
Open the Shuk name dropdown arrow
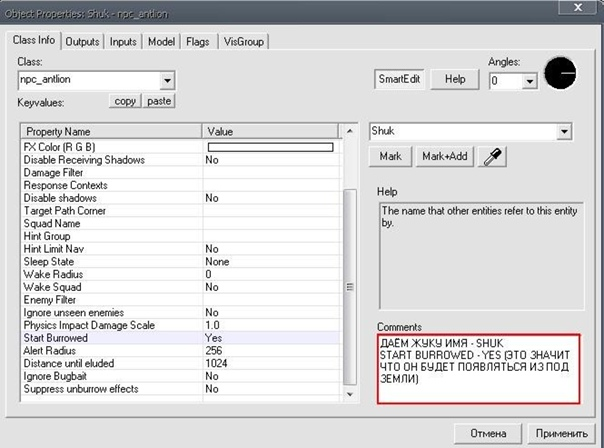click(564, 132)
